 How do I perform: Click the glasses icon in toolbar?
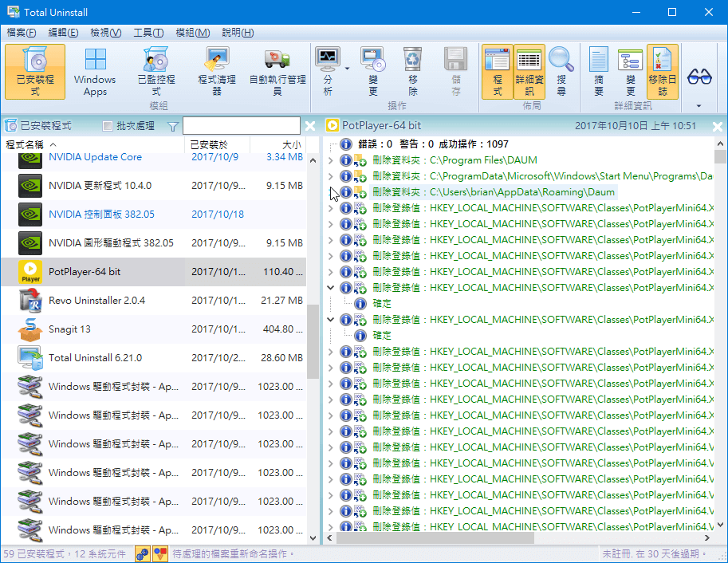(x=699, y=77)
